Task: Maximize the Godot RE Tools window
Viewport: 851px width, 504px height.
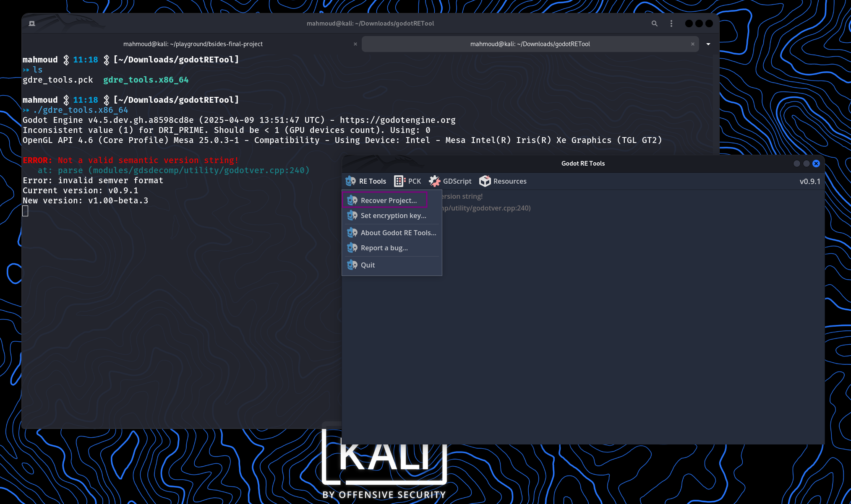Action: [806, 164]
